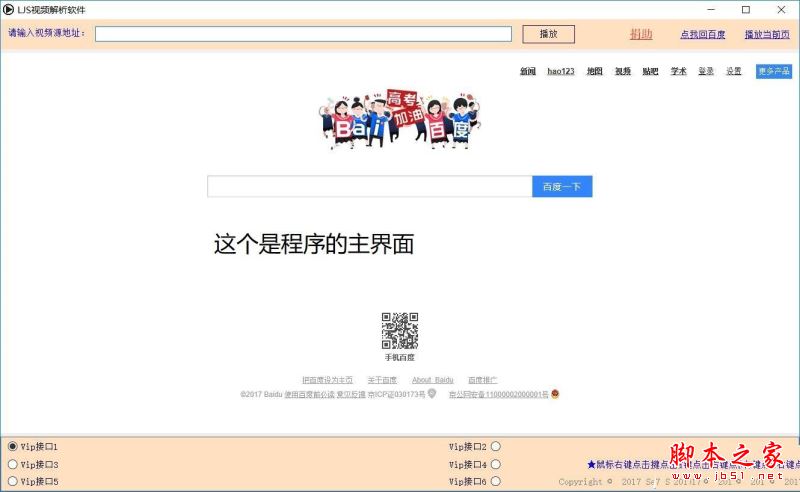The height and width of the screenshot is (492, 800).
Task: Open the hao123 link
Action: pyautogui.click(x=561, y=71)
